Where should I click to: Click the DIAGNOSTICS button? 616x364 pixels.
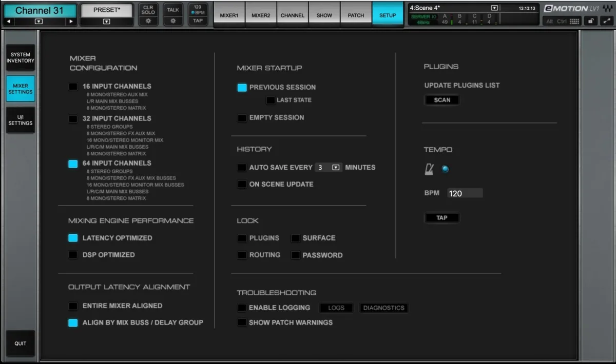point(383,308)
